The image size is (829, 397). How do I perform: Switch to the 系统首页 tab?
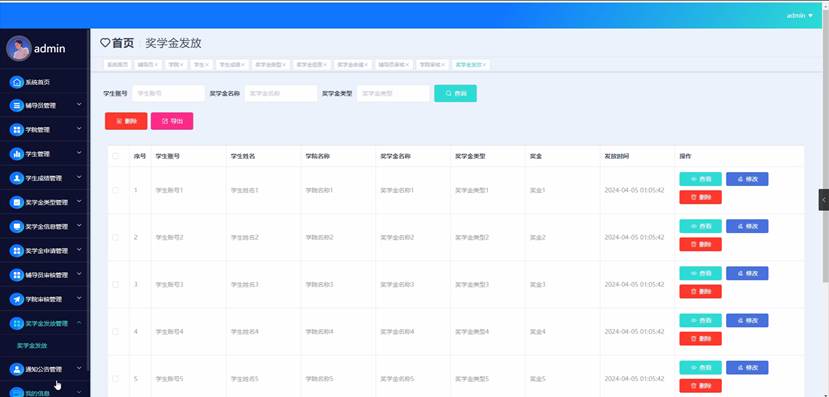click(118, 64)
